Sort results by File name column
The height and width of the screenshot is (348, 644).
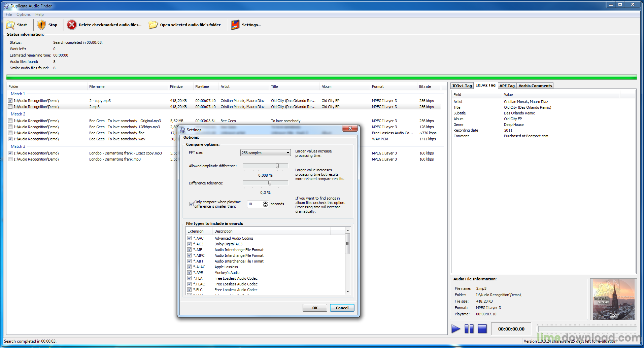[128, 86]
